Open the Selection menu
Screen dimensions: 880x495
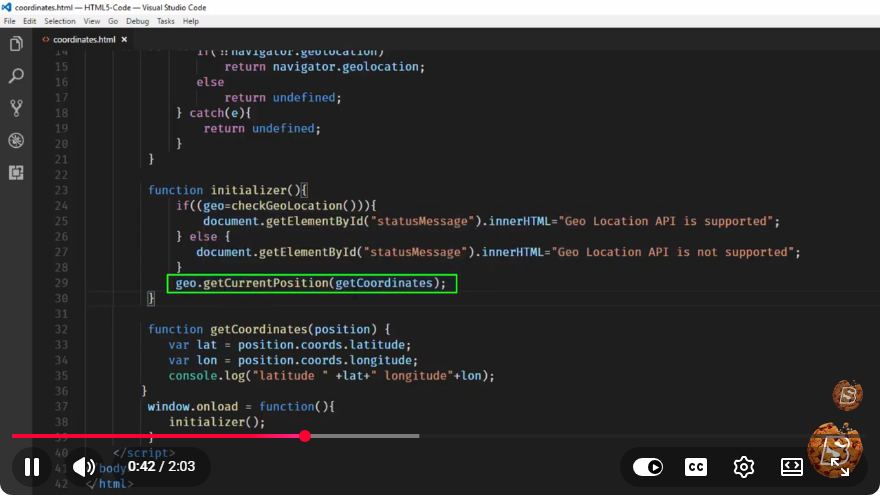(60, 21)
